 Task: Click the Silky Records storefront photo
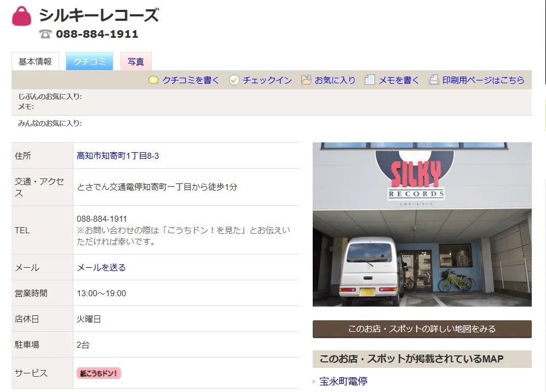422,224
